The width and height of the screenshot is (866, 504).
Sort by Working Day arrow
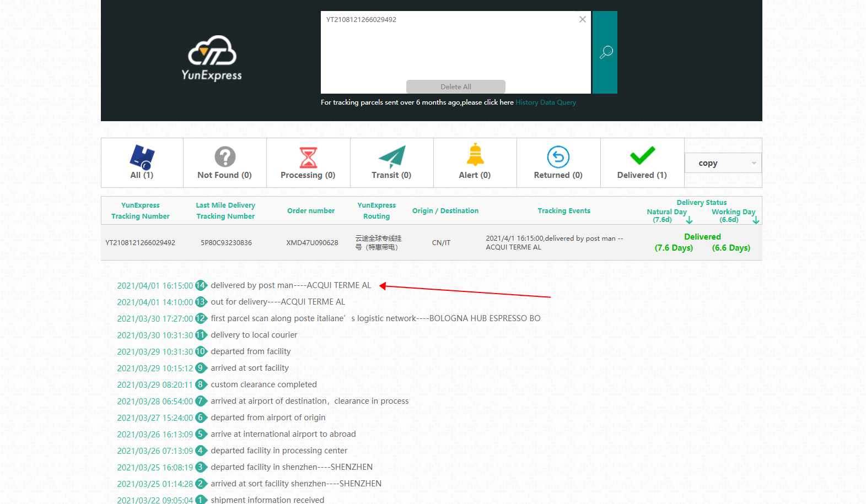pyautogui.click(x=756, y=220)
